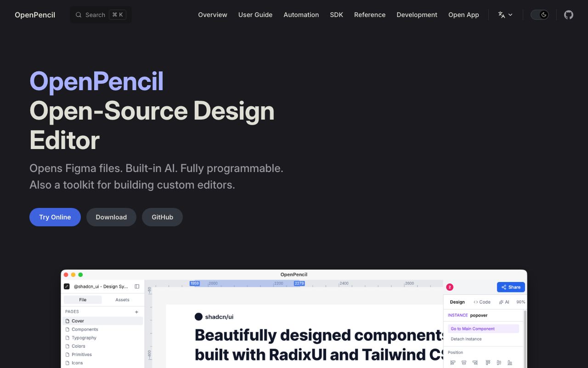Toggle the dark mode theme switch
Image resolution: width=588 pixels, height=368 pixels.
click(540, 15)
